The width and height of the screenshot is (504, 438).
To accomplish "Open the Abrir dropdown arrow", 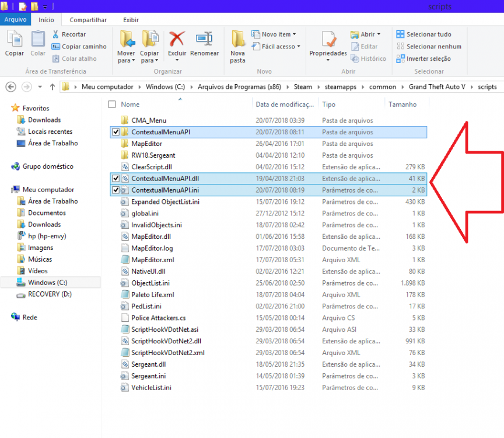I will [x=379, y=34].
